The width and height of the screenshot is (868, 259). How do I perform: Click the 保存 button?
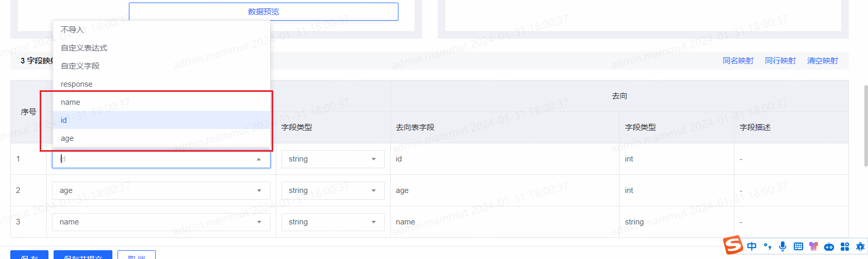pos(29,255)
